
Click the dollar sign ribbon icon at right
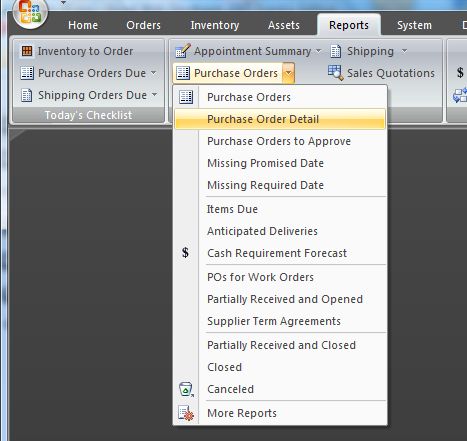(x=460, y=73)
